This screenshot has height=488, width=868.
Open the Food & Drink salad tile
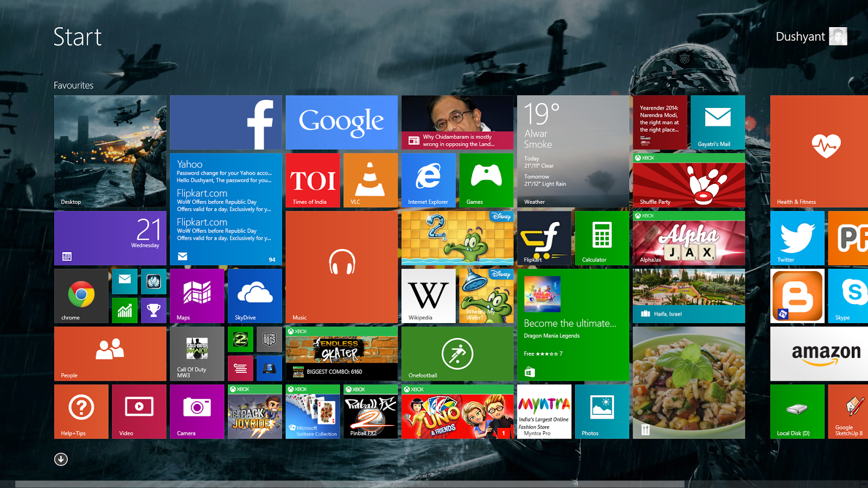(689, 383)
